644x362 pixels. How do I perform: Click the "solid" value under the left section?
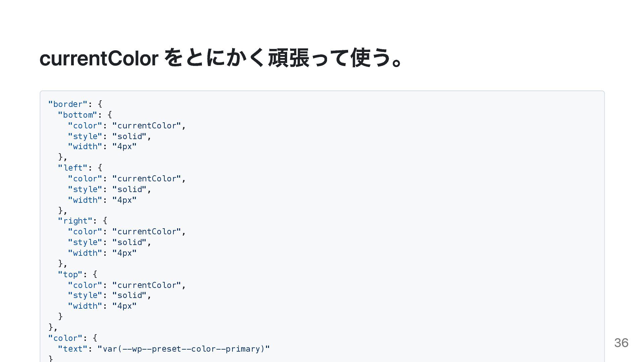tap(129, 189)
